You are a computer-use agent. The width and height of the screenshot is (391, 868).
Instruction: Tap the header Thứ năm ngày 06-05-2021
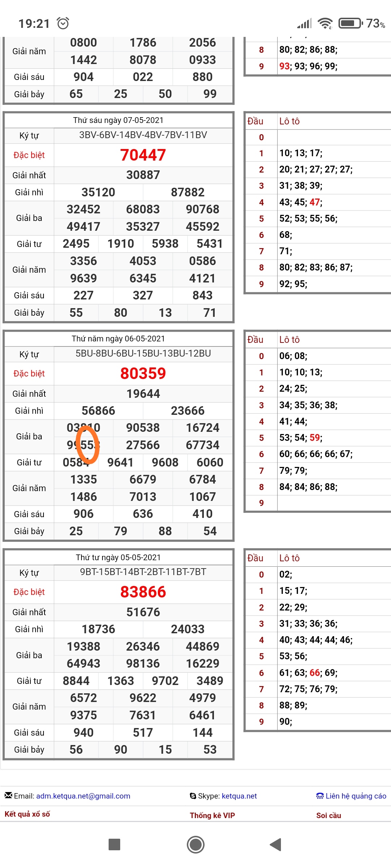point(118,339)
